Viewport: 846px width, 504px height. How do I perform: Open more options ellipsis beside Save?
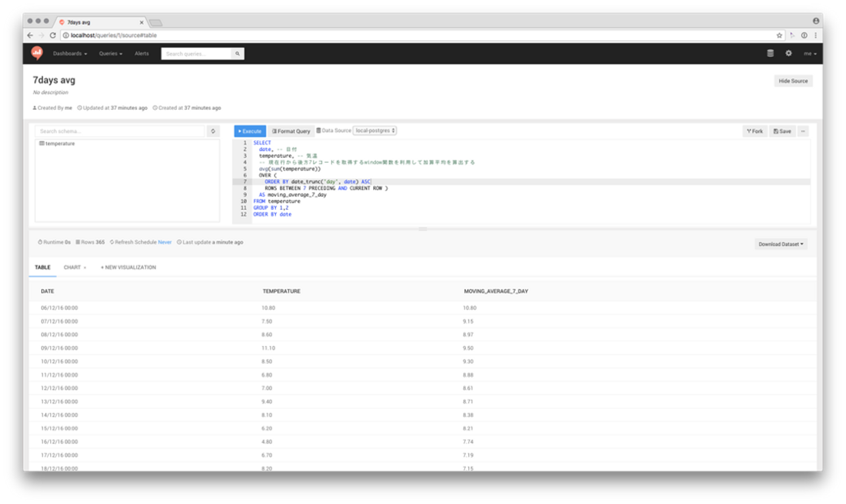click(803, 132)
